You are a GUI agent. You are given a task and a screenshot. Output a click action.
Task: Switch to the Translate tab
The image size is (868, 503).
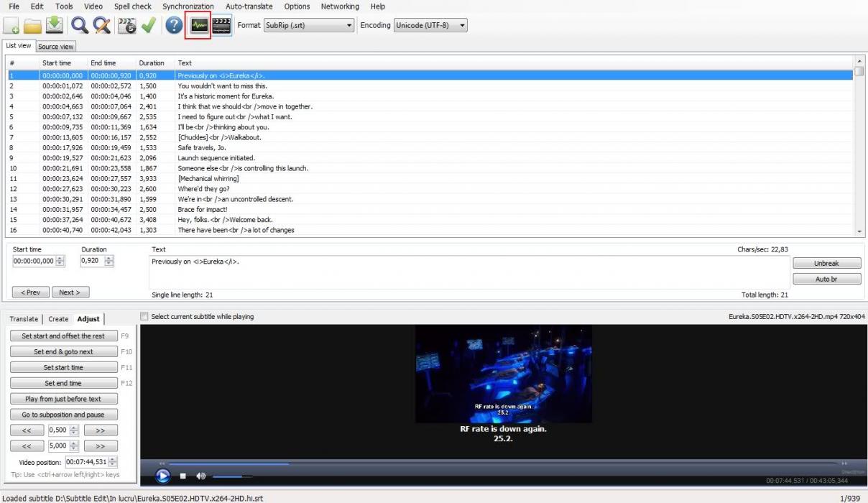[x=24, y=319]
